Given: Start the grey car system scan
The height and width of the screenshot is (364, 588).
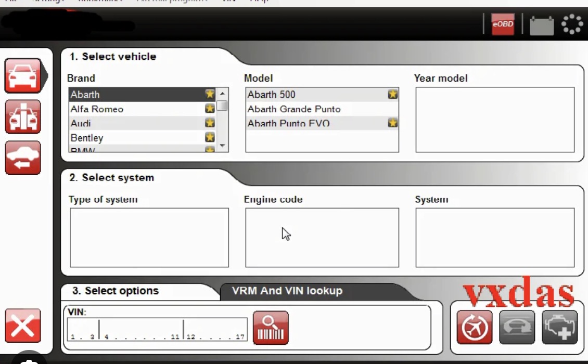Looking at the screenshot, I should [x=517, y=327].
